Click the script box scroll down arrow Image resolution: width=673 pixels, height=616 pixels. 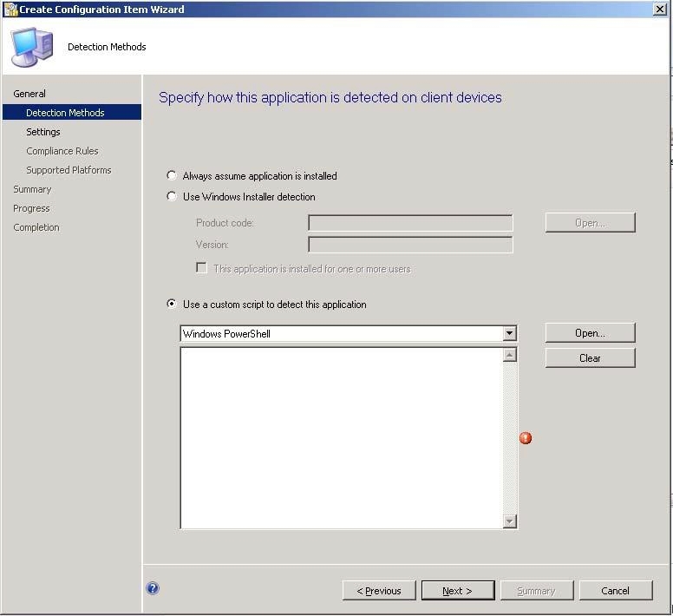pyautogui.click(x=509, y=521)
